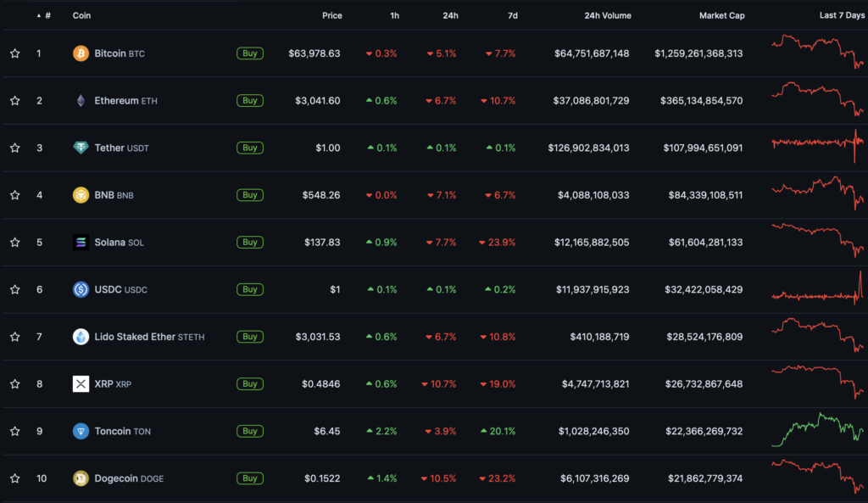Star Bitcoin to add to favorites

14,53
